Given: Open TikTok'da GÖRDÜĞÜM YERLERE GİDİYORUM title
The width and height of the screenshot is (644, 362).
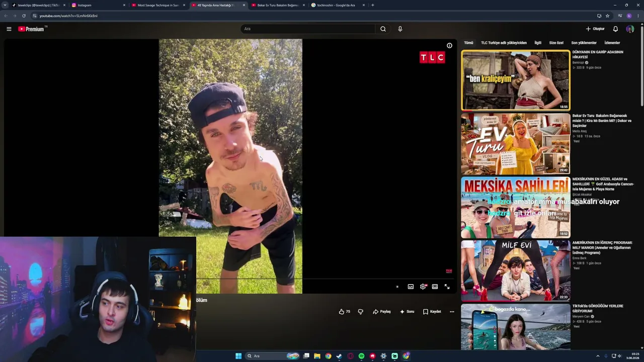Looking at the screenshot, I should pos(598,308).
